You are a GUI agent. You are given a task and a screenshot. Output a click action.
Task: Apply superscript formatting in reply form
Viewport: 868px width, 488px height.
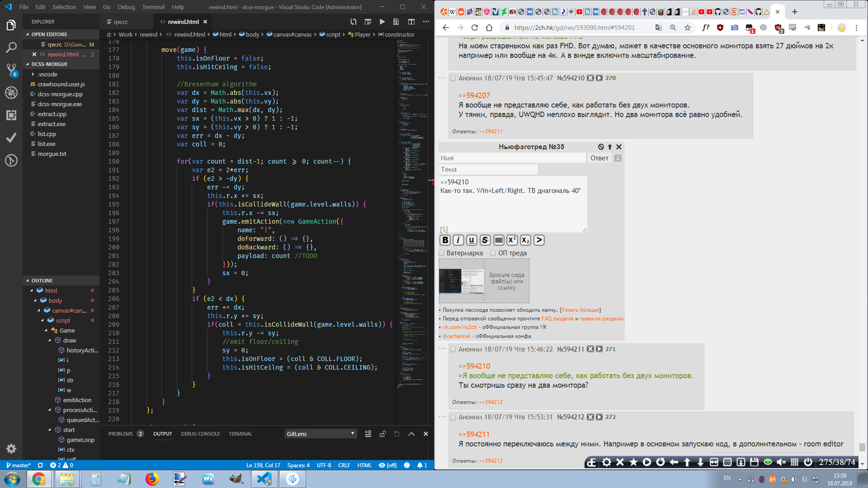point(512,240)
